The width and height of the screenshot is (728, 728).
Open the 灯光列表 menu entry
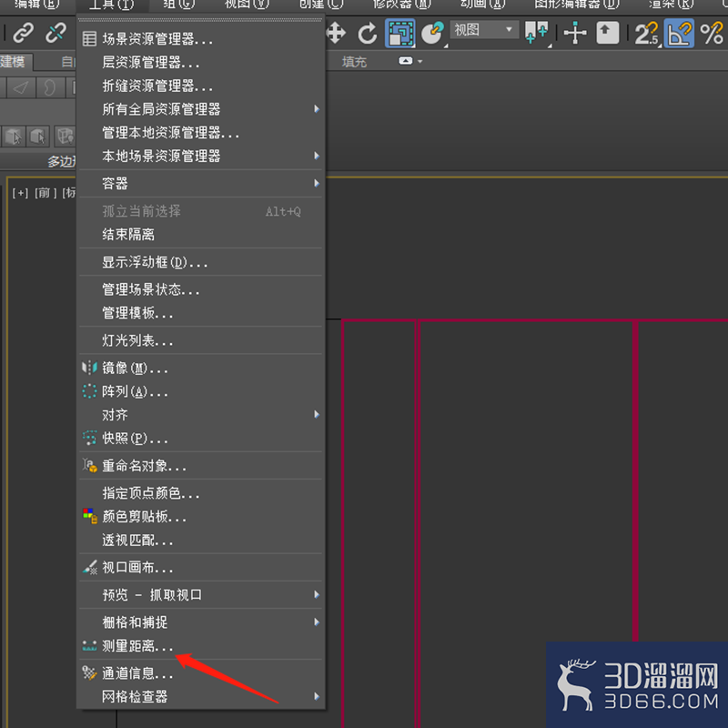point(200,340)
